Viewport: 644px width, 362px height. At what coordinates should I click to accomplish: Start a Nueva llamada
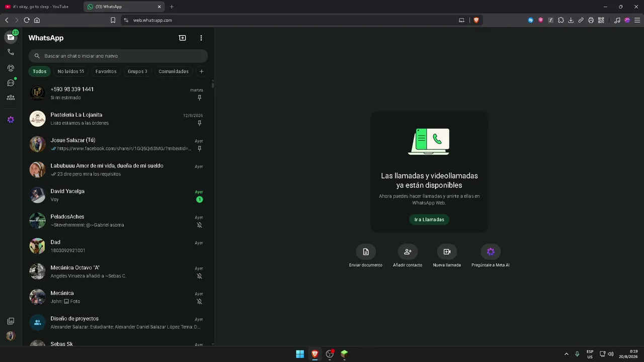(x=447, y=252)
